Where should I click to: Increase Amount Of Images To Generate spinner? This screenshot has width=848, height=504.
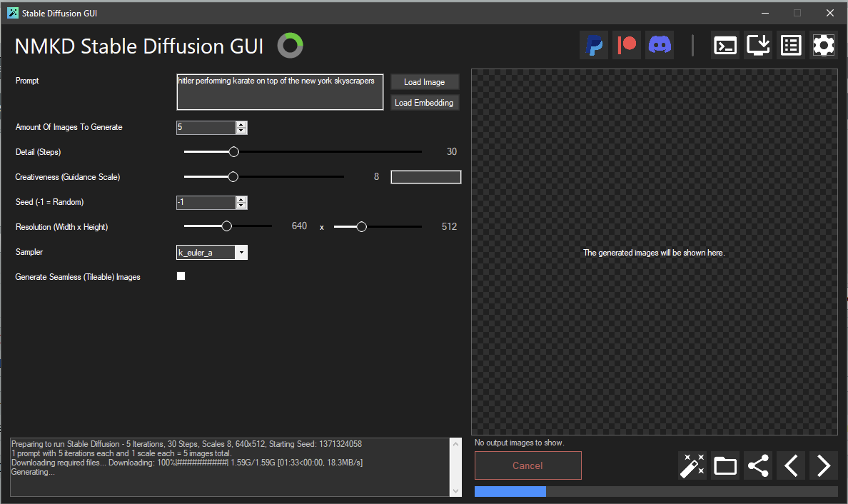click(x=241, y=124)
